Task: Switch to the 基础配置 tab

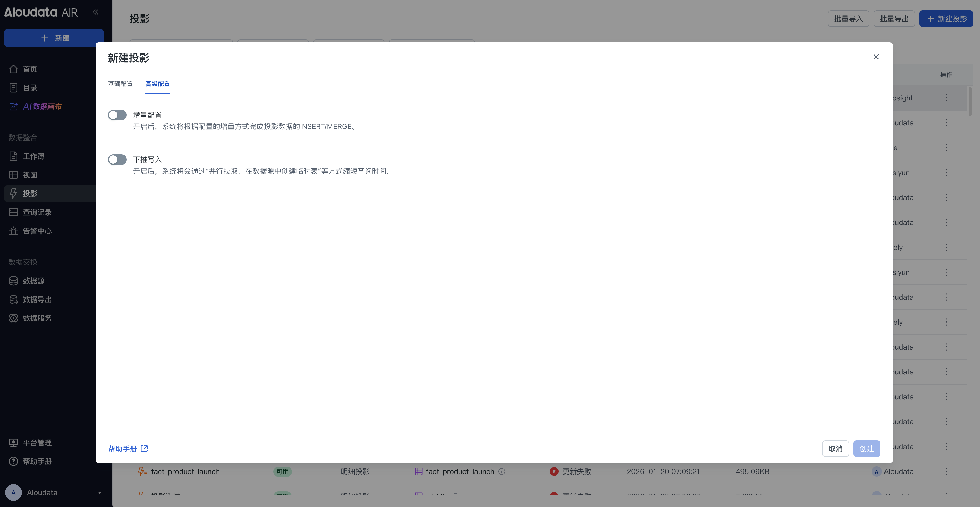Action: (120, 84)
